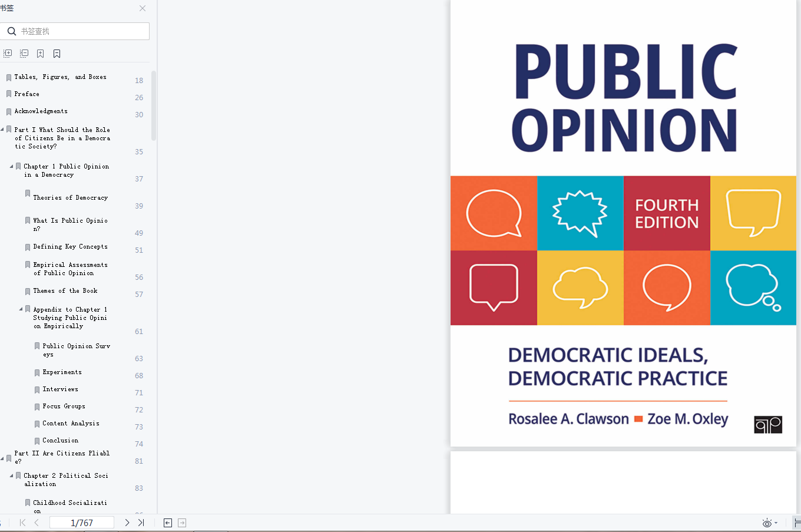
Task: Click bookmark icon beside Content Analysis
Action: [37, 424]
